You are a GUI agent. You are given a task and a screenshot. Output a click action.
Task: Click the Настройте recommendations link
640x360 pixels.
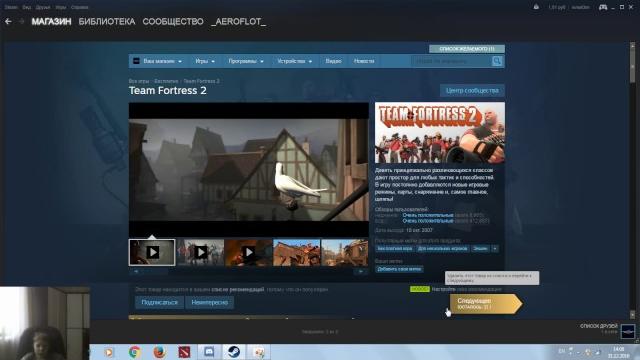coord(443,289)
